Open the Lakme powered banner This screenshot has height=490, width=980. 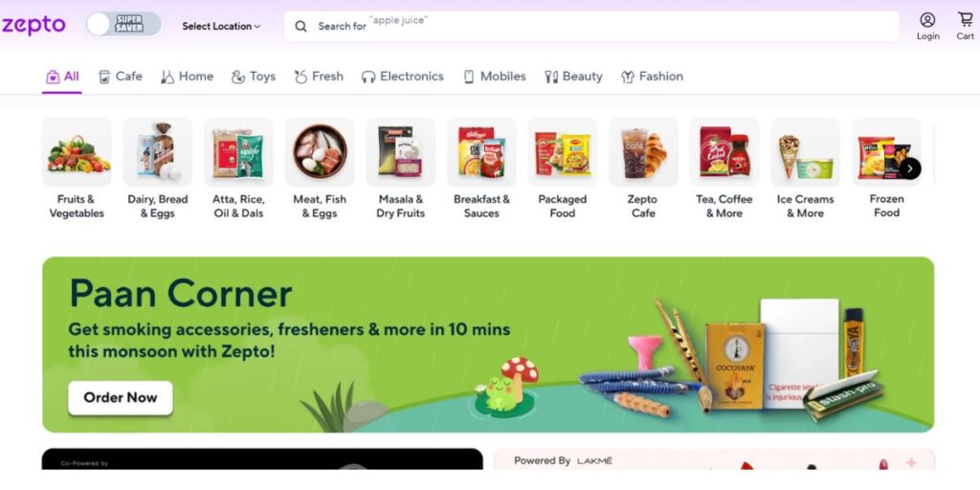click(x=714, y=459)
